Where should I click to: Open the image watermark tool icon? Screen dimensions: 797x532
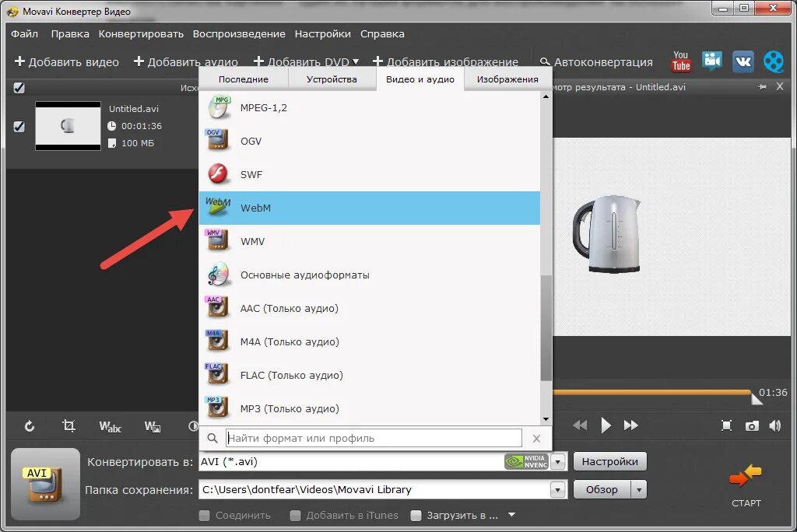153,426
